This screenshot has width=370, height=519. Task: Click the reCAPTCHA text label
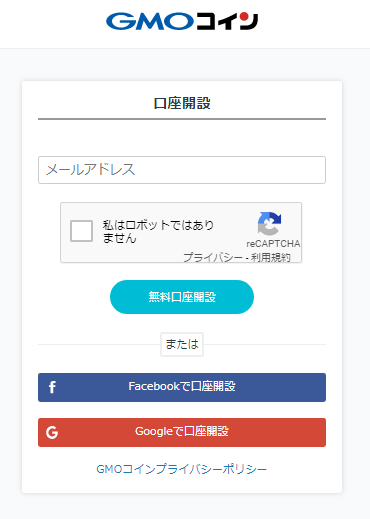(x=273, y=244)
